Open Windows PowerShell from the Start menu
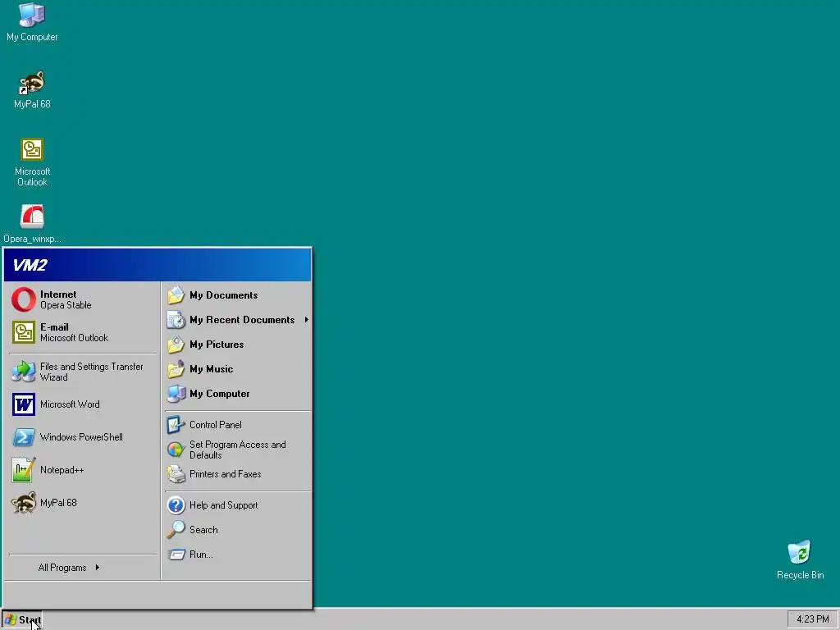 [83, 437]
